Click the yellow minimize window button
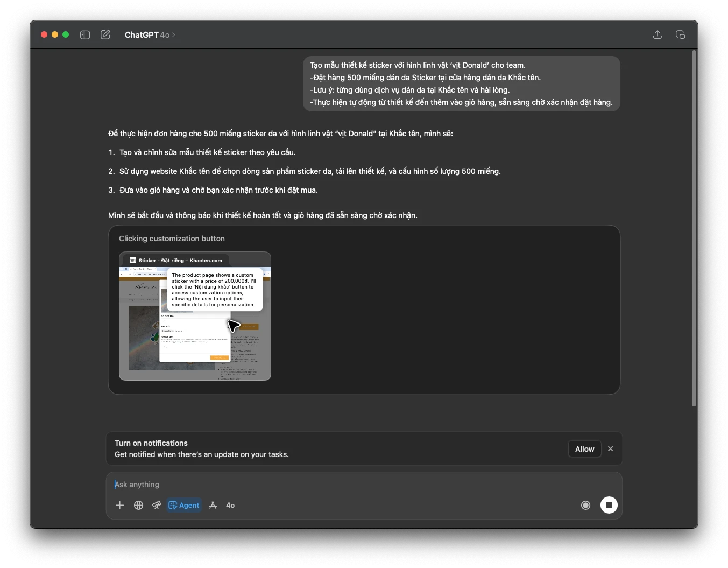The image size is (728, 568). 55,34
